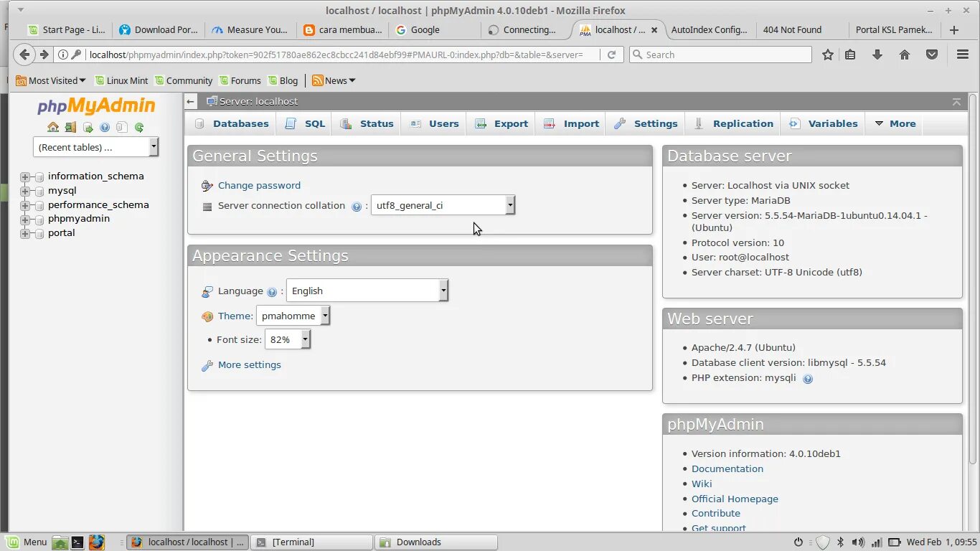
Task: Open the Users tab
Action: [x=434, y=123]
